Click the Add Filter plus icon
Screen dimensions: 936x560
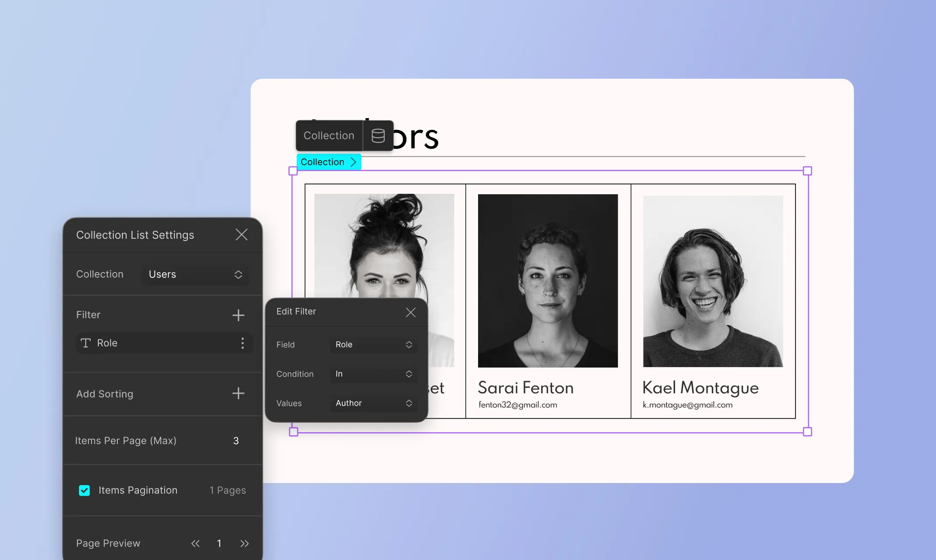coord(238,314)
